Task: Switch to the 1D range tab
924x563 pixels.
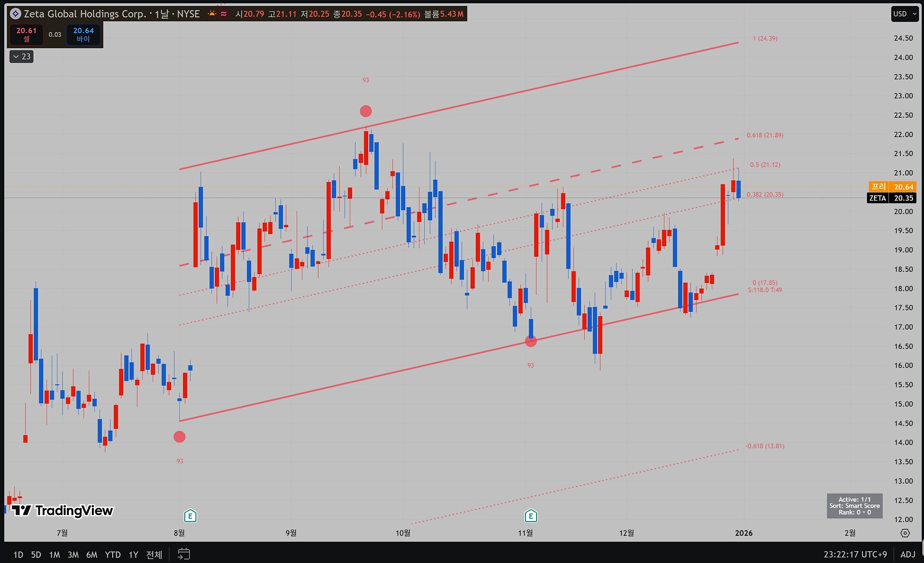Action: (x=18, y=555)
